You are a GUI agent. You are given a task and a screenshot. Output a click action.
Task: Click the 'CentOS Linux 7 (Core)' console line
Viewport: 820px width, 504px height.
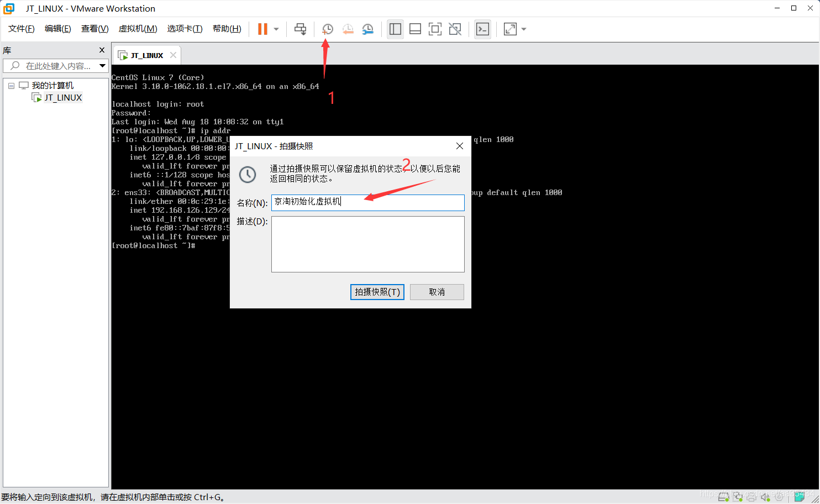click(x=158, y=77)
